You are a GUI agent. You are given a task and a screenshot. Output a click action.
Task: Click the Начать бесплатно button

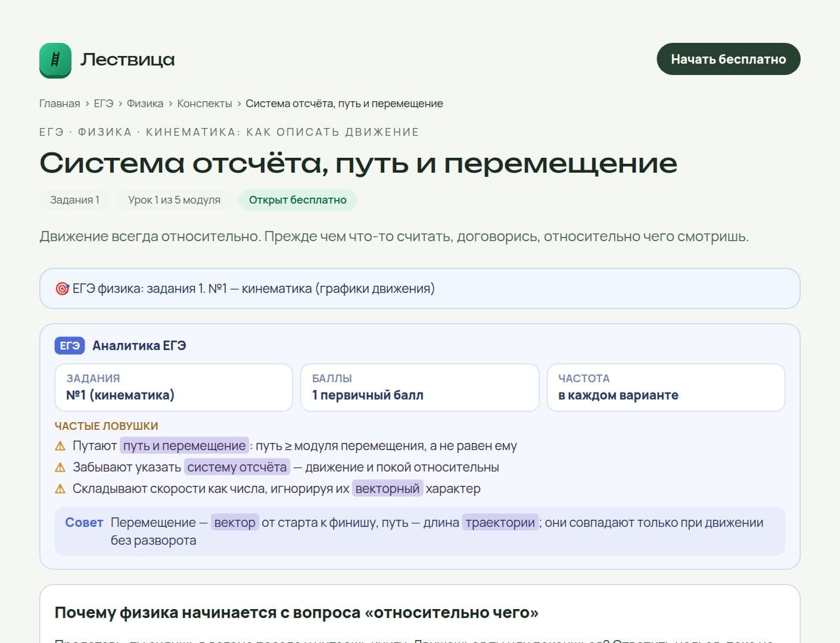[x=728, y=59]
